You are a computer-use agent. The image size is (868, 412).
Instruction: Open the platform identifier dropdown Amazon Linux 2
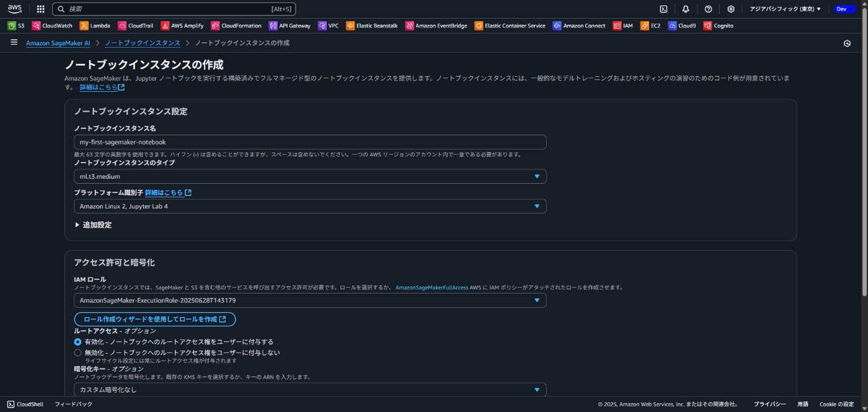(x=310, y=206)
